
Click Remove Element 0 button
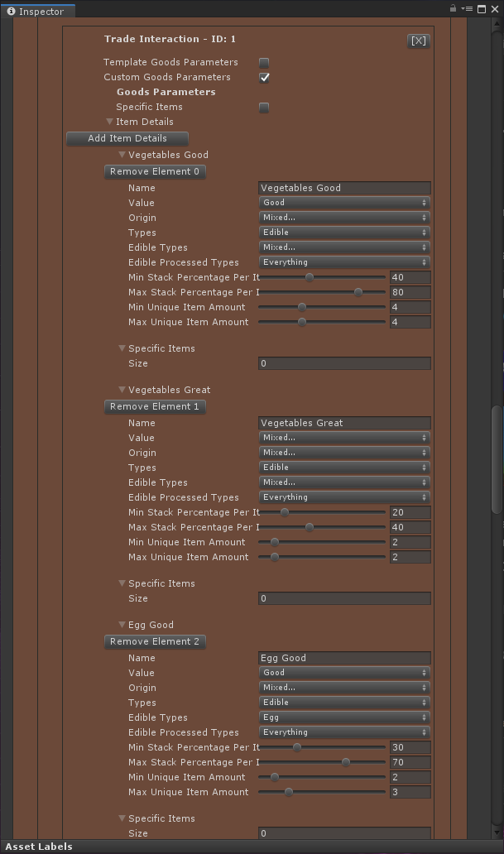point(155,171)
